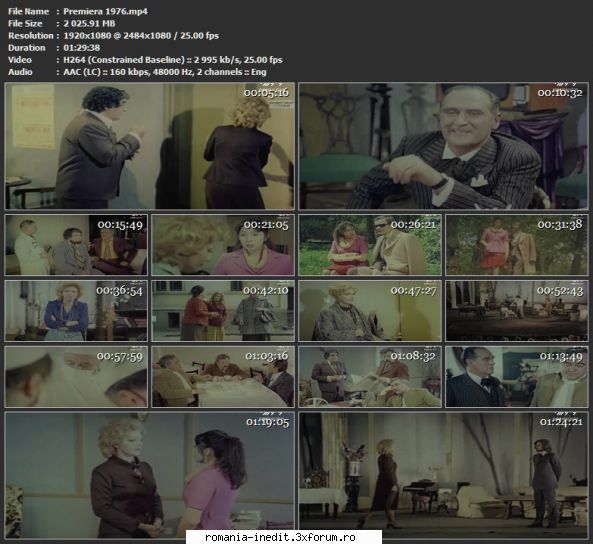Open the close-up frame at 00:57:59
Screen dimensions: 593x544
[x=76, y=376]
